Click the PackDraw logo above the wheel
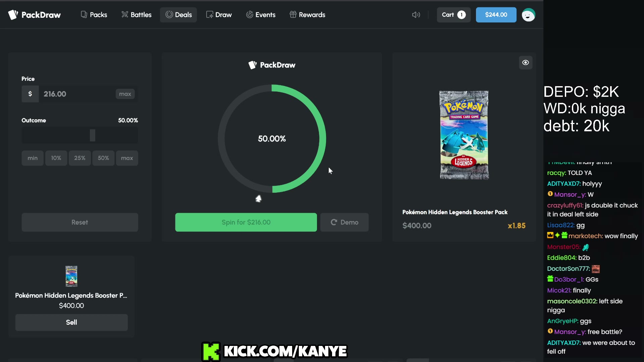 pyautogui.click(x=272, y=65)
